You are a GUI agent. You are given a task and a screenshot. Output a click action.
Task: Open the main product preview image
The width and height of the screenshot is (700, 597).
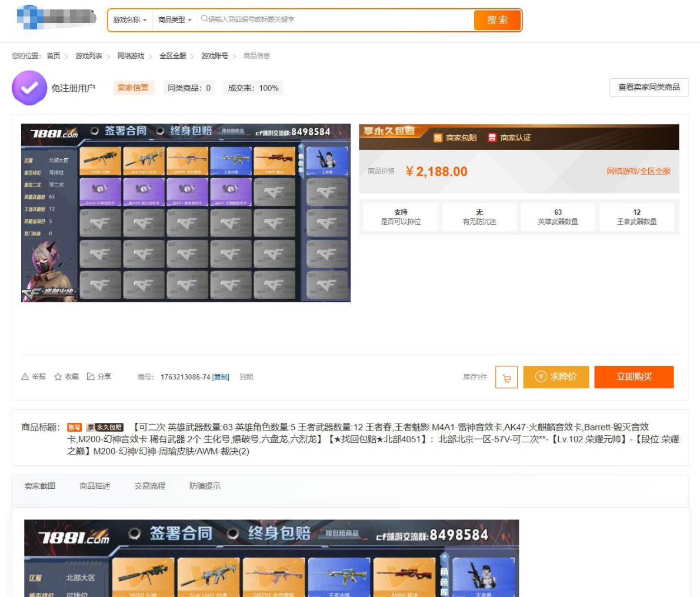coord(186,213)
